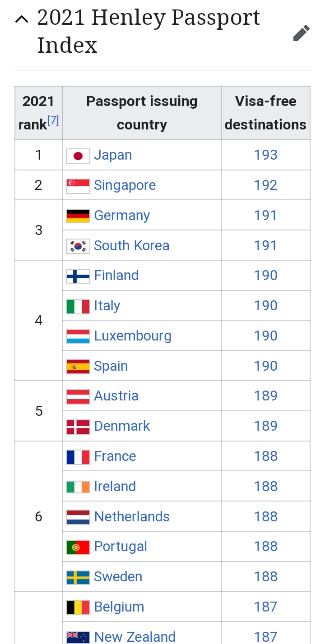Open the Sweden country link

pyautogui.click(x=118, y=577)
